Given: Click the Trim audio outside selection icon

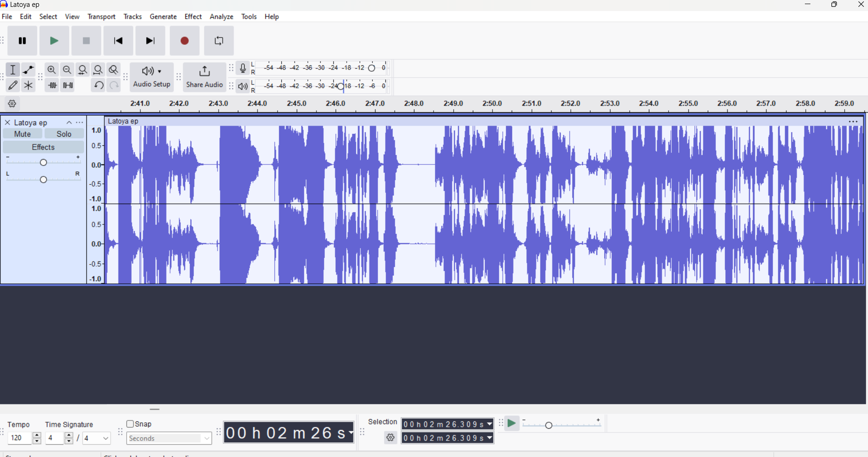Looking at the screenshot, I should (x=52, y=85).
